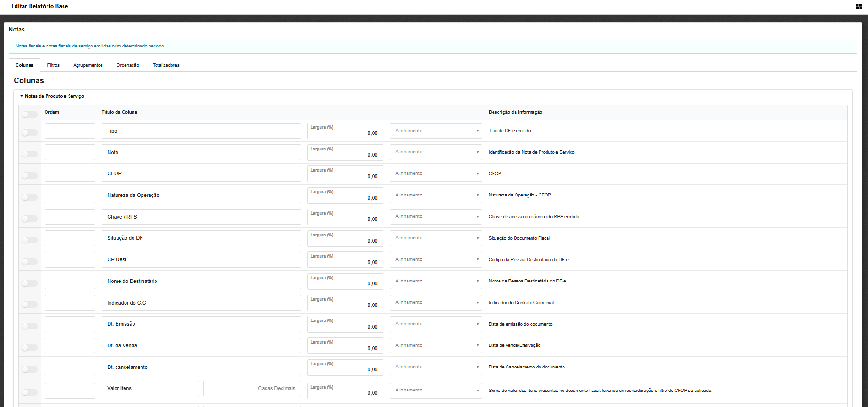Click Largura (%) field for CP Dest. row
The width and height of the screenshot is (868, 407).
click(x=345, y=260)
